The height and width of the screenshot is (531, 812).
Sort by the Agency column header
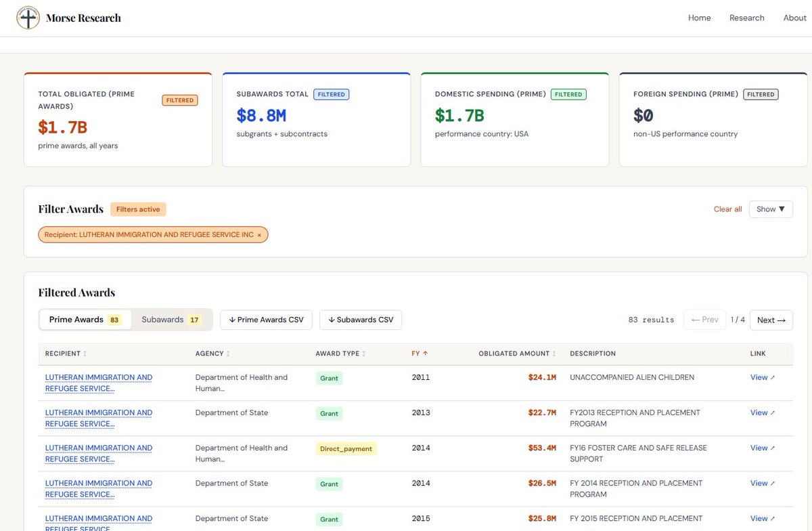(212, 354)
